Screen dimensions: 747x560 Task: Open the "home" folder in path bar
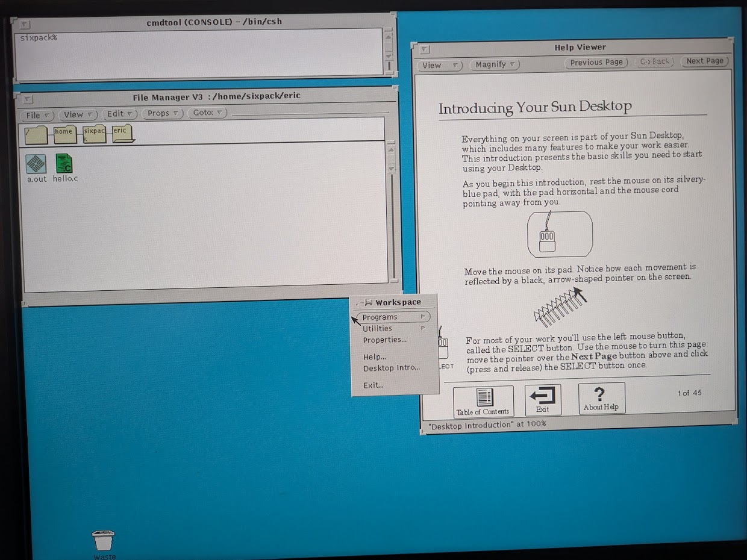pos(65,134)
